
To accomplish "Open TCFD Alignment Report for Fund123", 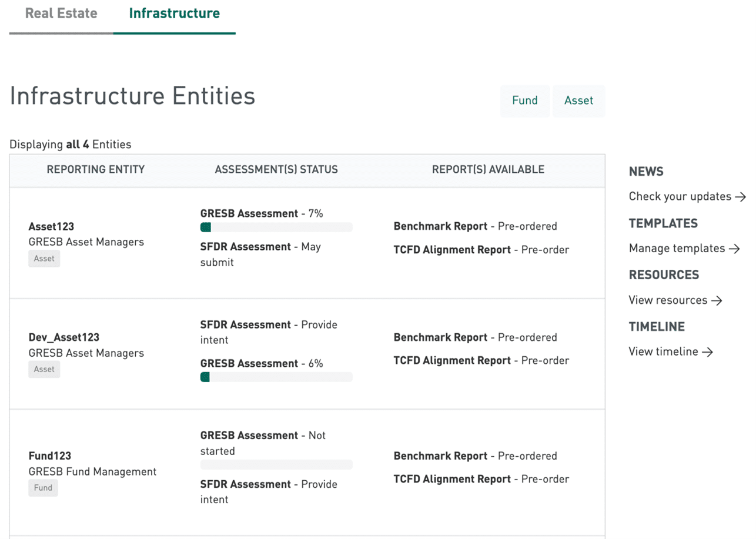I will [x=451, y=479].
